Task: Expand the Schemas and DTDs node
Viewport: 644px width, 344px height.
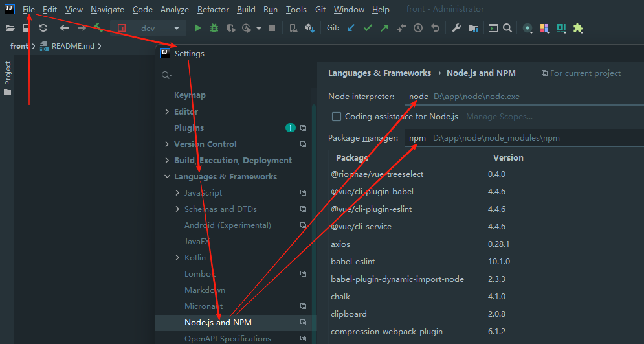Action: (x=177, y=209)
